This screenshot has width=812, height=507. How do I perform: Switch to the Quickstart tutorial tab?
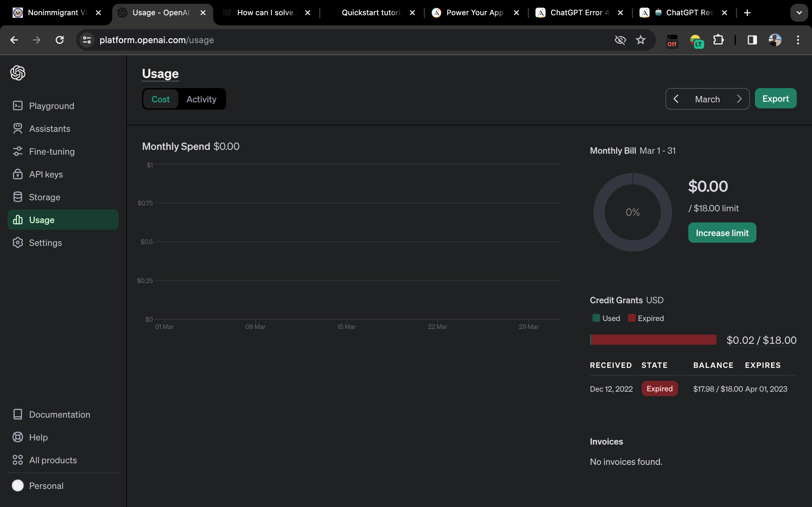[371, 13]
